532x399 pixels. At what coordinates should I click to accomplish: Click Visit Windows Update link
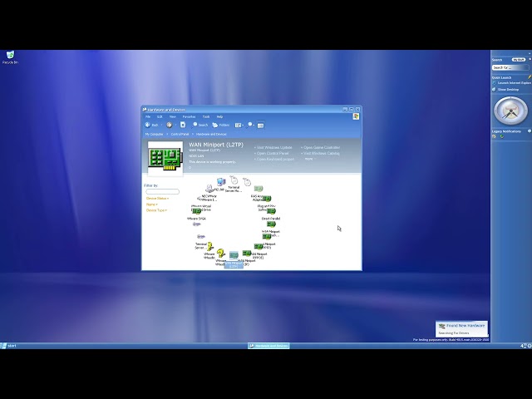point(274,147)
